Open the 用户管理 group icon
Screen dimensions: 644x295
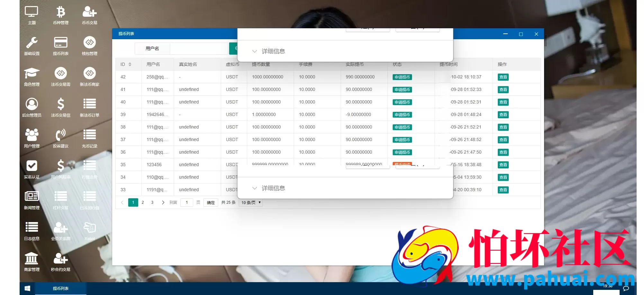pyautogui.click(x=31, y=139)
